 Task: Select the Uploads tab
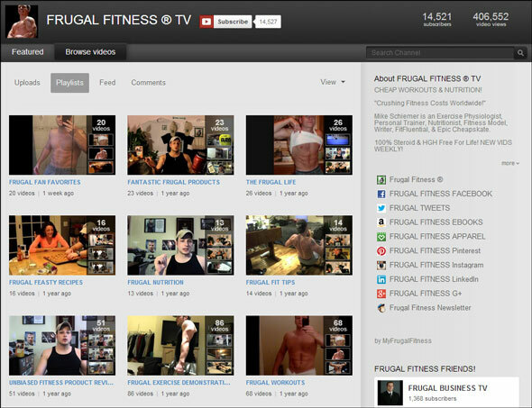[27, 83]
